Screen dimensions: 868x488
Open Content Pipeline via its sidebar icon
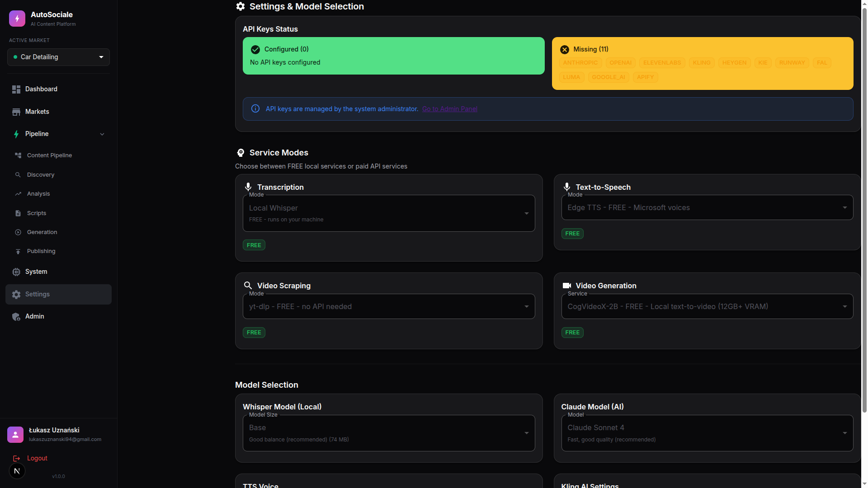[x=18, y=155]
